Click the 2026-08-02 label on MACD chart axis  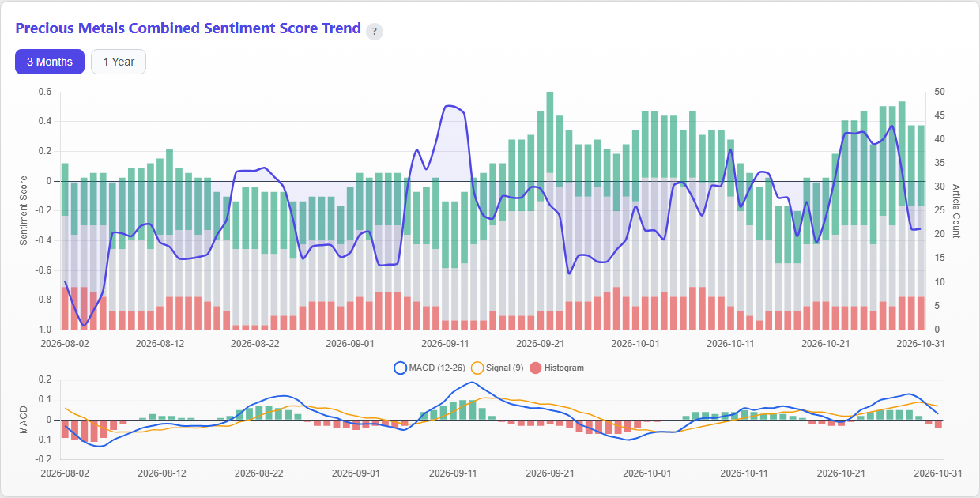click(65, 473)
